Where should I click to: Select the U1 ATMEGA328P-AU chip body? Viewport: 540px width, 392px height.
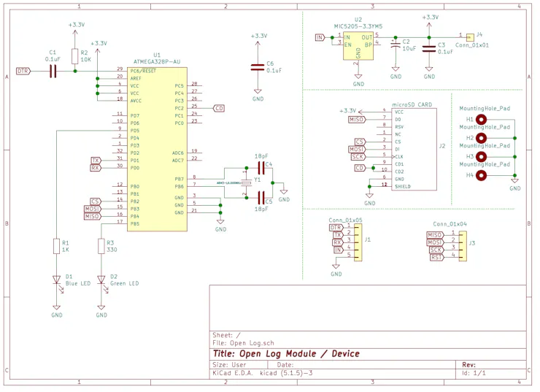(157, 149)
